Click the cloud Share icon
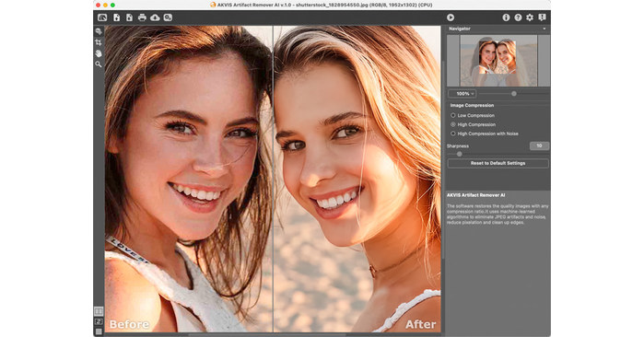Viewport: 644px width, 337px height. [x=155, y=17]
